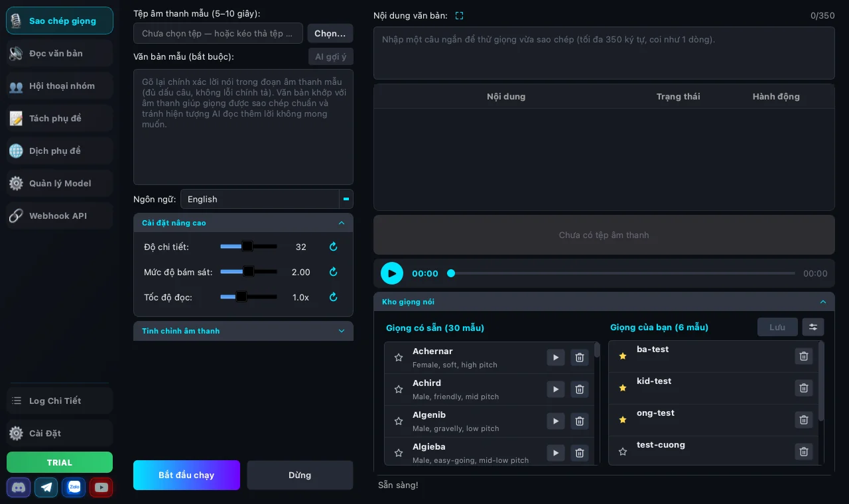Click the Dừng stop button
The image size is (849, 504).
tap(300, 475)
